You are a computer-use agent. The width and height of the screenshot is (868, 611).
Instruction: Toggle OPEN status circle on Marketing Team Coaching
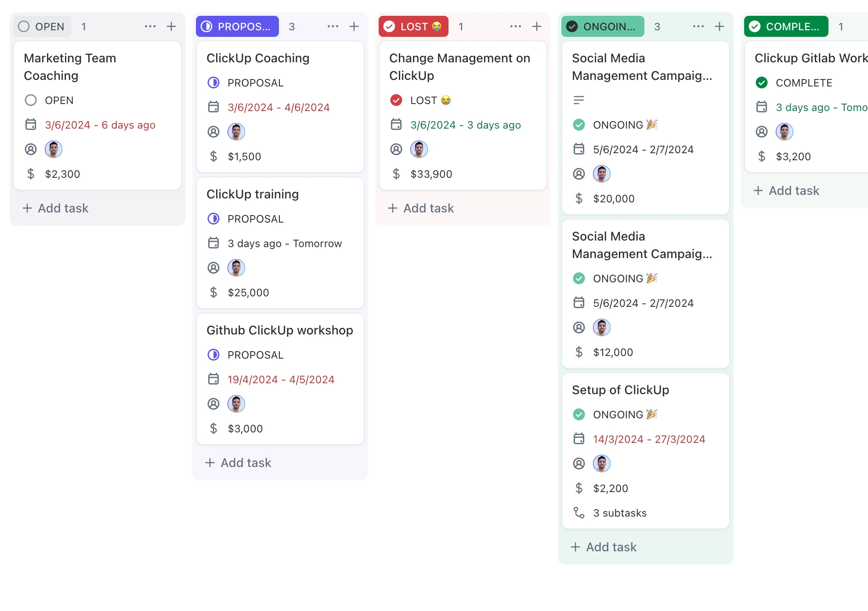(31, 100)
